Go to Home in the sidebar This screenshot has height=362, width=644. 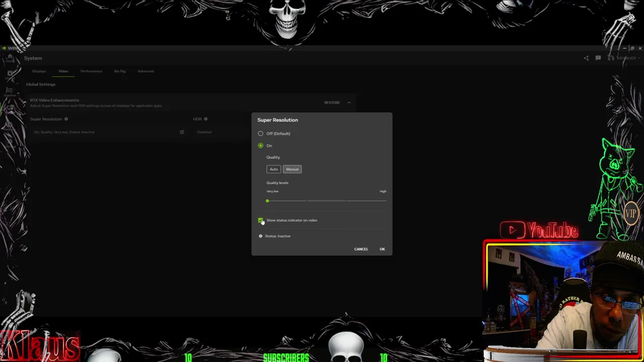pos(10,58)
